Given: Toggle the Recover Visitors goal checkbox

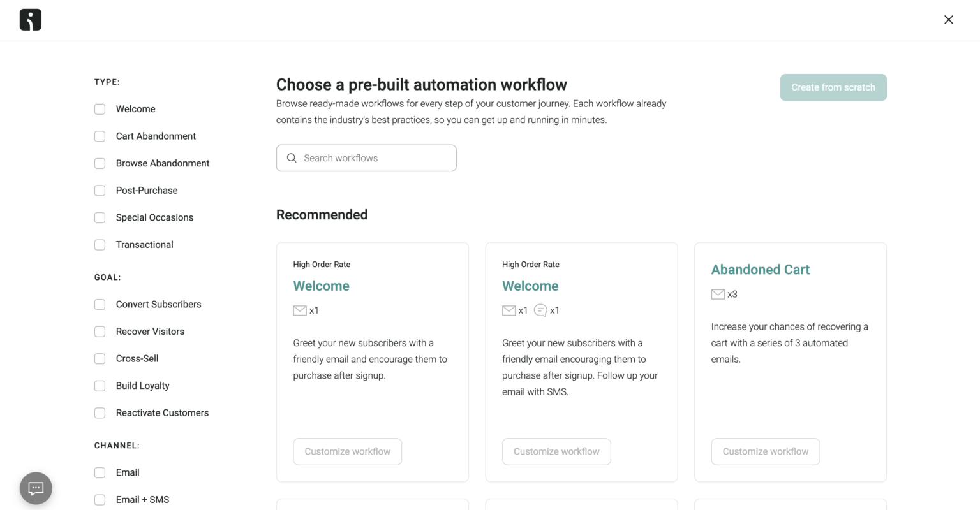Looking at the screenshot, I should point(100,331).
